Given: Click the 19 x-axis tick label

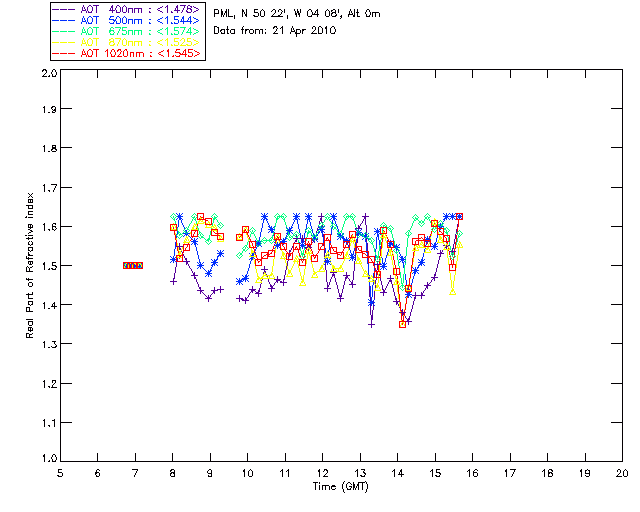Looking at the screenshot, I should 585,473.
